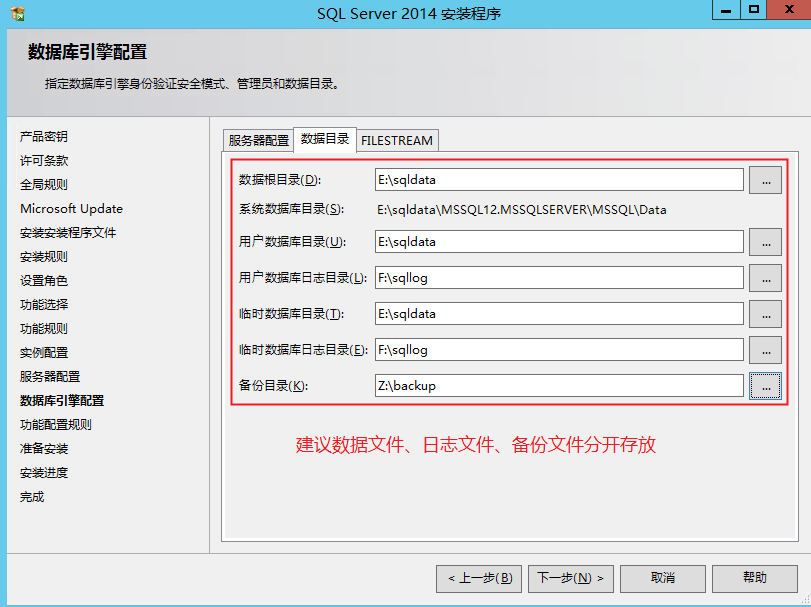Click the 备份目录(K) label
Screen dimensions: 811x607
click(x=273, y=386)
